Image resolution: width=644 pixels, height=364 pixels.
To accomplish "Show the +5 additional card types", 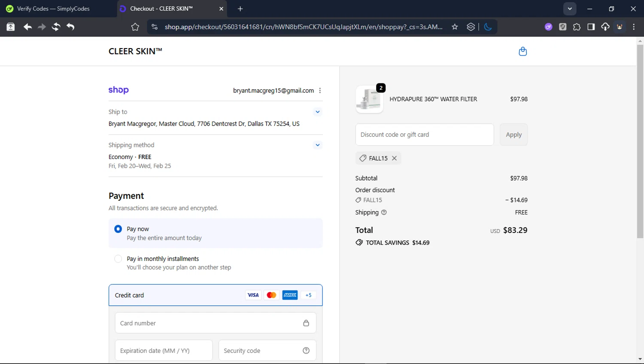I will 308,295.
